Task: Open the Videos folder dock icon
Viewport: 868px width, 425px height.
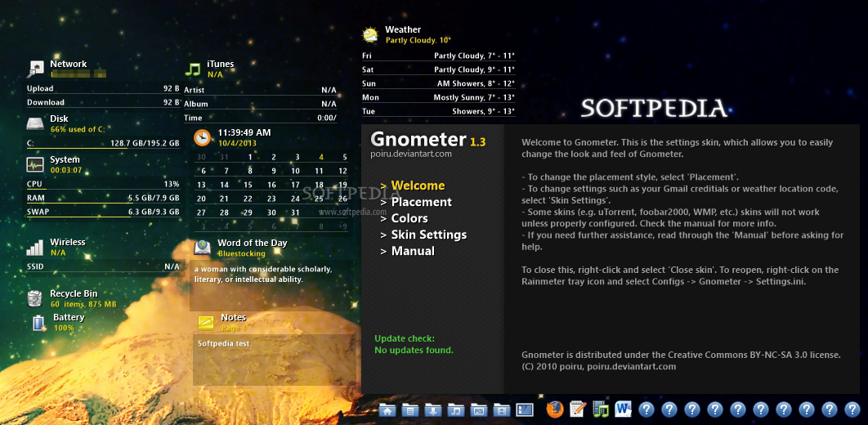Action: (x=501, y=409)
